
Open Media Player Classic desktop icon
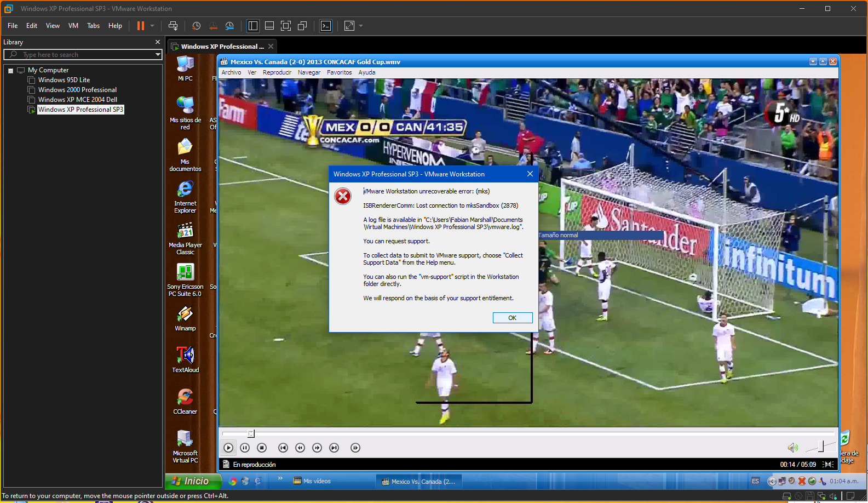tap(185, 238)
